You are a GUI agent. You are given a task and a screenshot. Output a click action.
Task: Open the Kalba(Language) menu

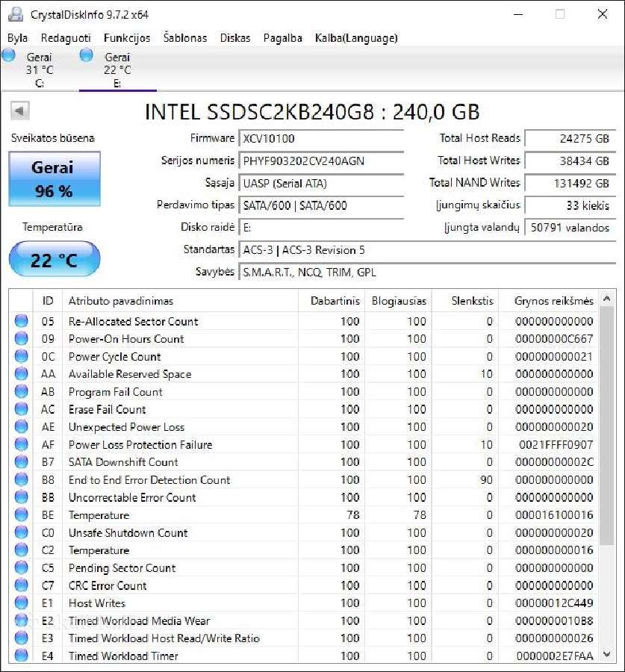[356, 38]
